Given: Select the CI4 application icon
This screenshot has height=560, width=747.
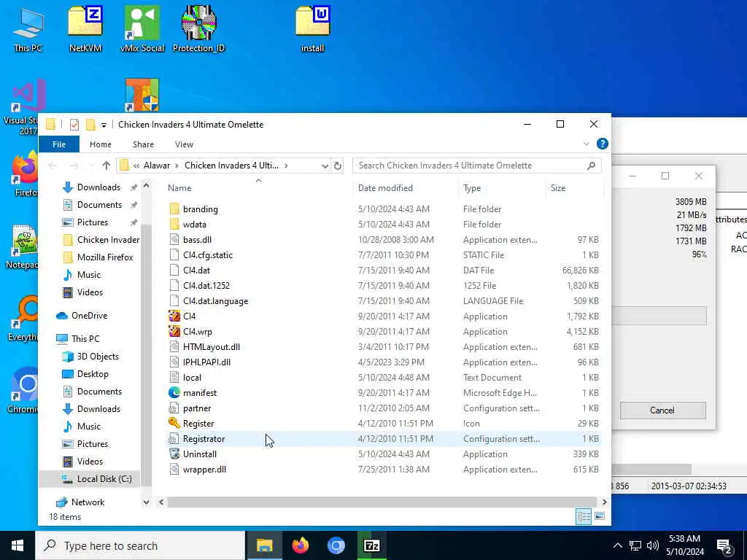Looking at the screenshot, I should click(x=174, y=316).
